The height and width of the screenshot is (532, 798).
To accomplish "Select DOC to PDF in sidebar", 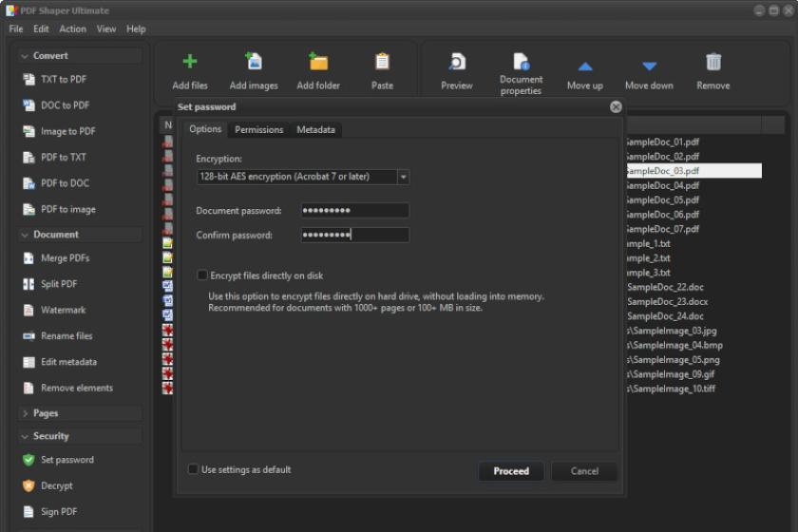I will (65, 105).
